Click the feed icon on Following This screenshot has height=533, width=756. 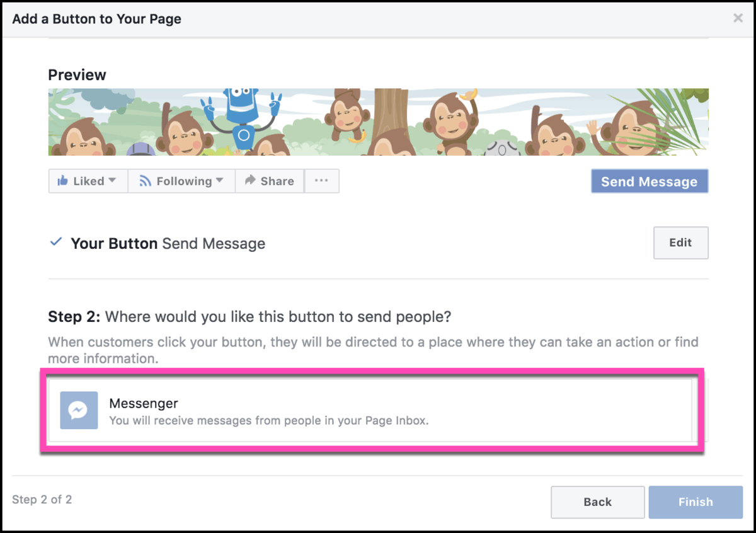146,181
